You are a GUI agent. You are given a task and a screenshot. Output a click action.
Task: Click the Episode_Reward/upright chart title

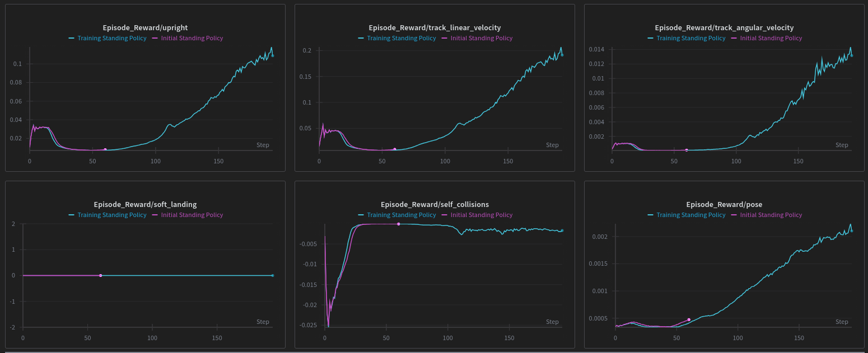pos(145,27)
